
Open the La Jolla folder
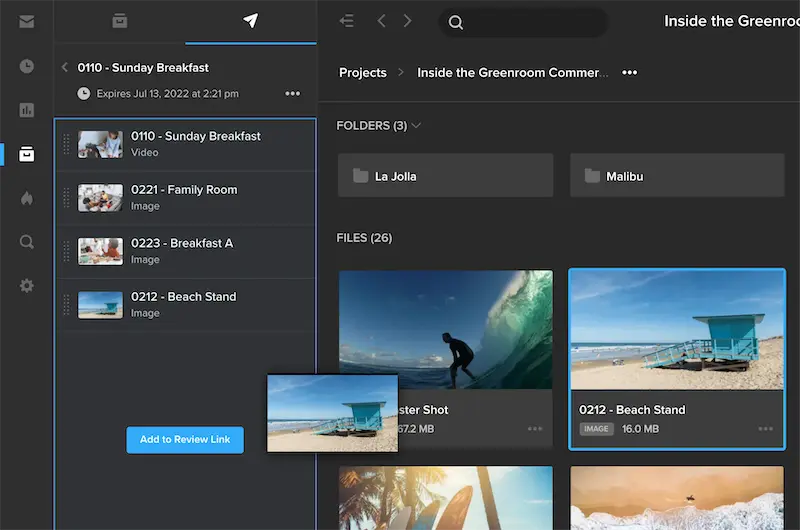(445, 175)
